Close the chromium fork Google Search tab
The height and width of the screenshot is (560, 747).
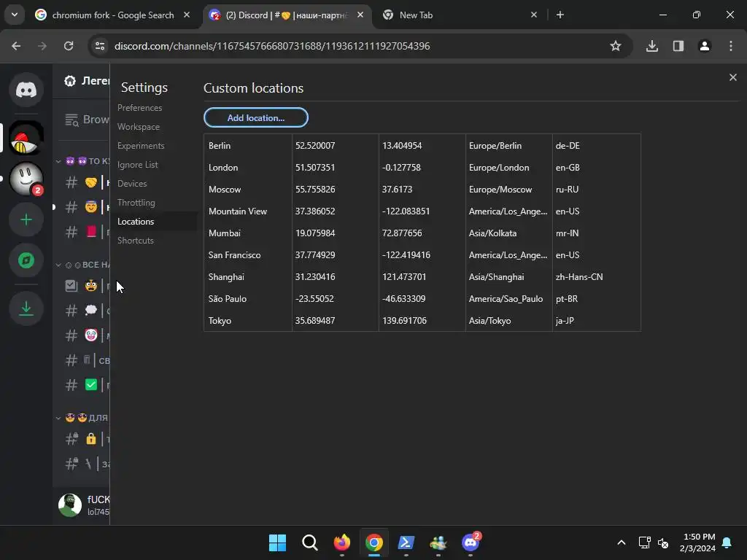coord(187,15)
